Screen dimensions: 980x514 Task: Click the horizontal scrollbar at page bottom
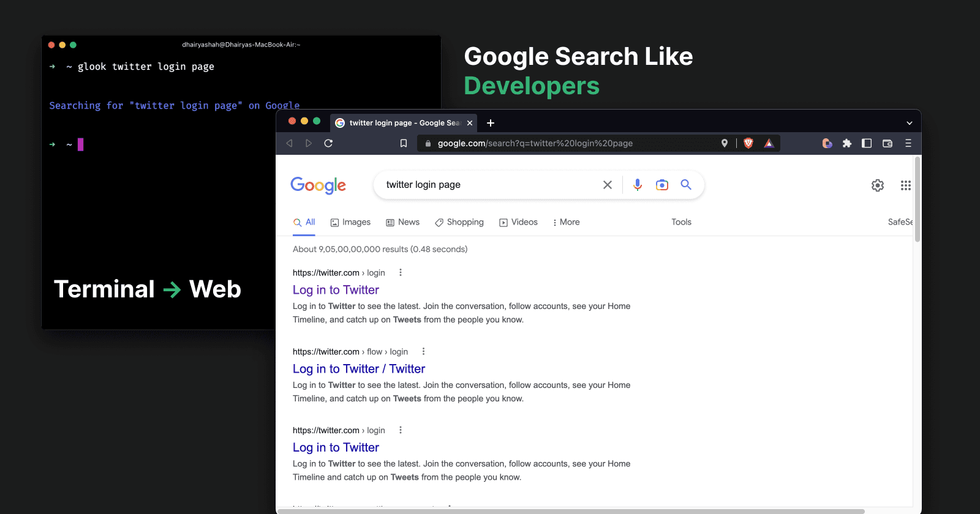coord(571,511)
